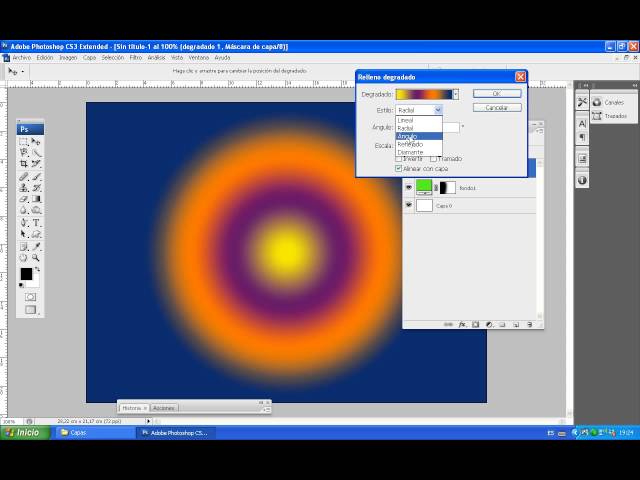The image size is (640, 480).
Task: Hide the green-thumbnail fill layer
Action: point(409,187)
